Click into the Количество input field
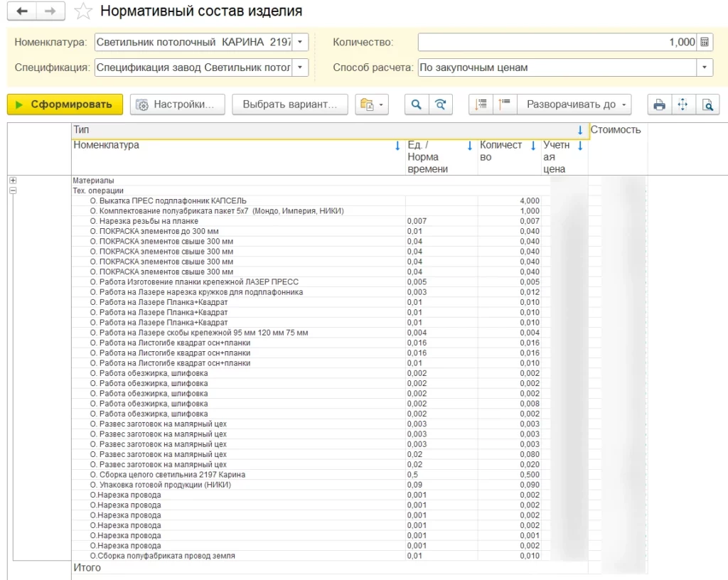This screenshot has width=728, height=580. point(558,42)
